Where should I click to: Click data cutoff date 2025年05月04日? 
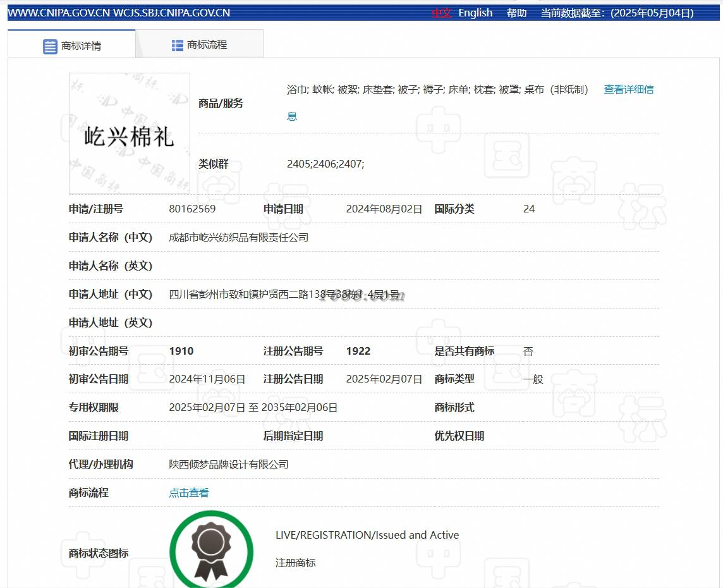652,13
